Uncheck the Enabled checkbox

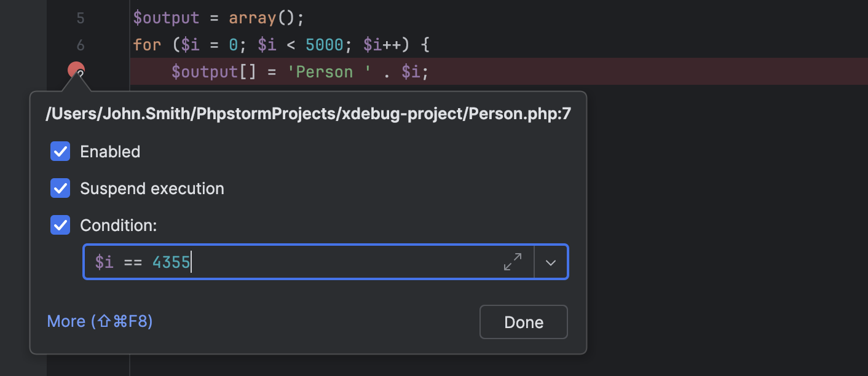pos(60,151)
